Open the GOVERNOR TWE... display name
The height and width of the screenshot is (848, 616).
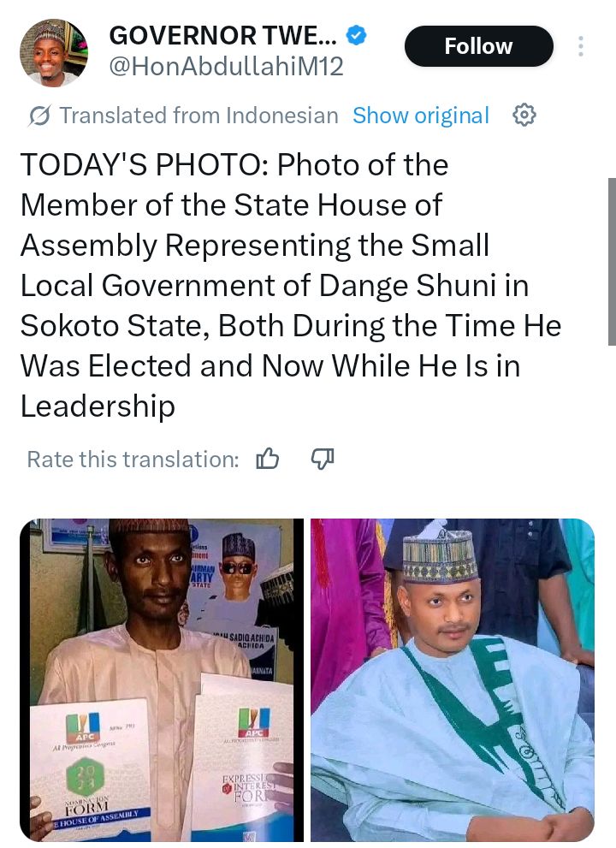click(224, 36)
